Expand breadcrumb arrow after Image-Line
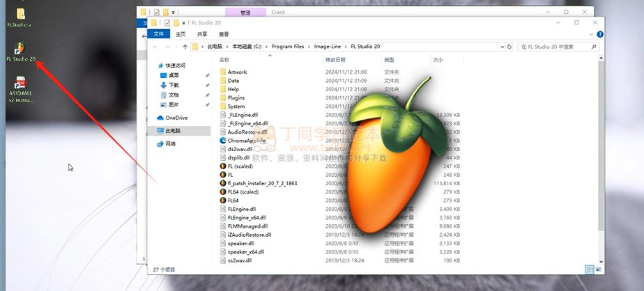Image resolution: width=644 pixels, height=291 pixels. point(346,47)
